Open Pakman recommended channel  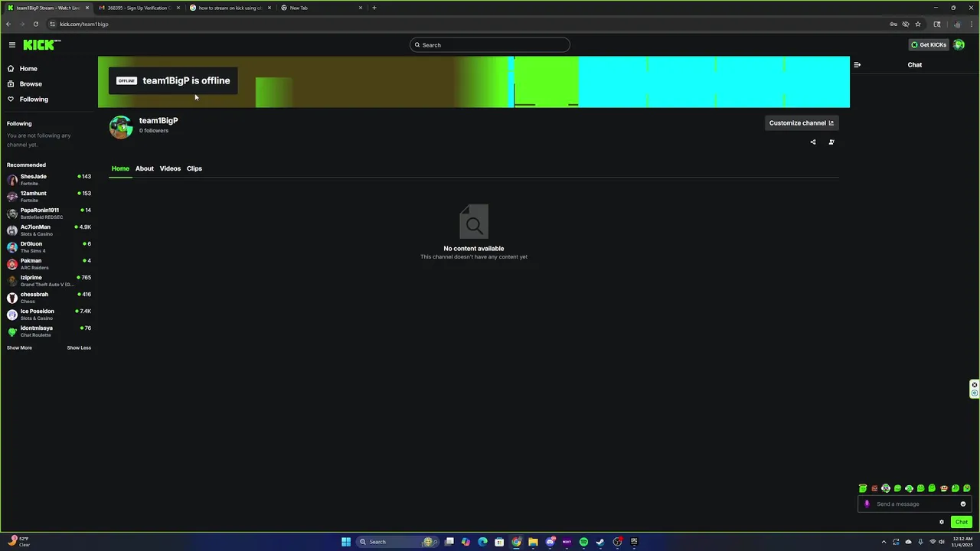click(x=49, y=264)
